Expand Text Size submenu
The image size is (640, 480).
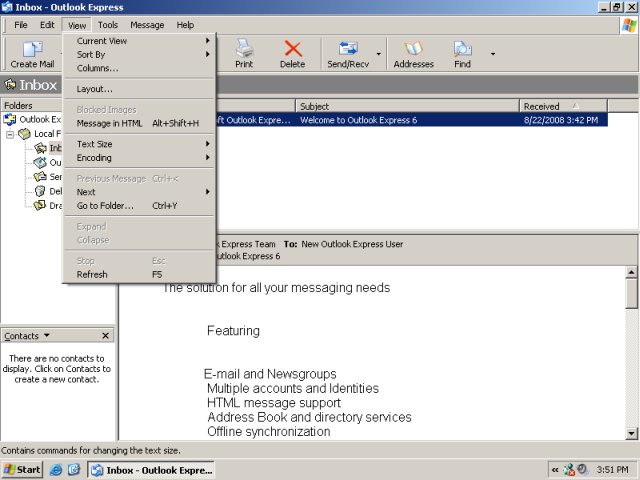(139, 144)
